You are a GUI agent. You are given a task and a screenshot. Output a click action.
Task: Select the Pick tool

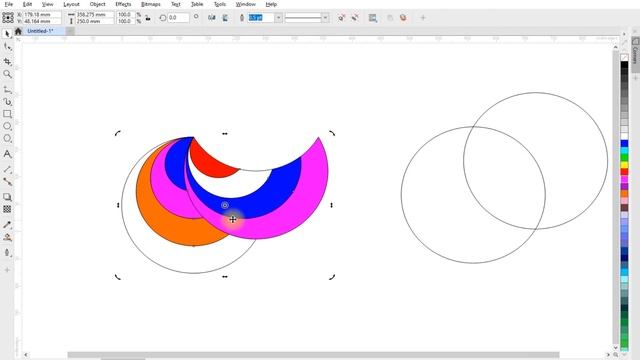tap(7, 34)
